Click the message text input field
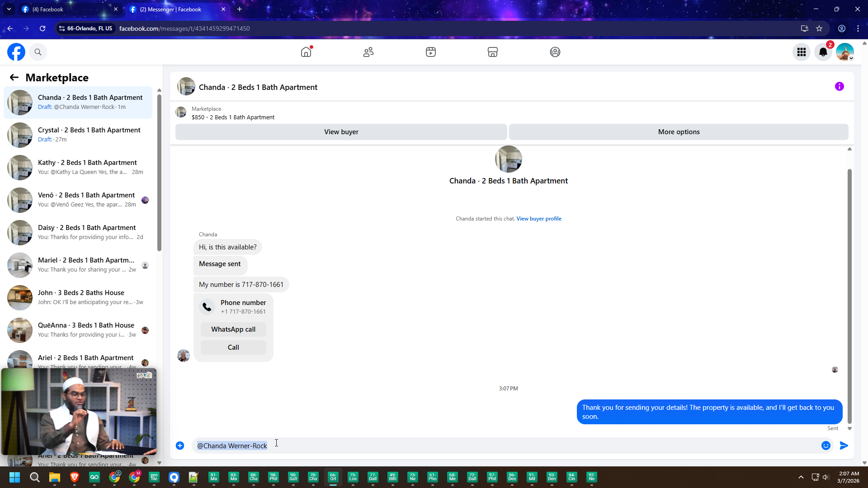The width and height of the screenshot is (868, 488). pyautogui.click(x=497, y=446)
